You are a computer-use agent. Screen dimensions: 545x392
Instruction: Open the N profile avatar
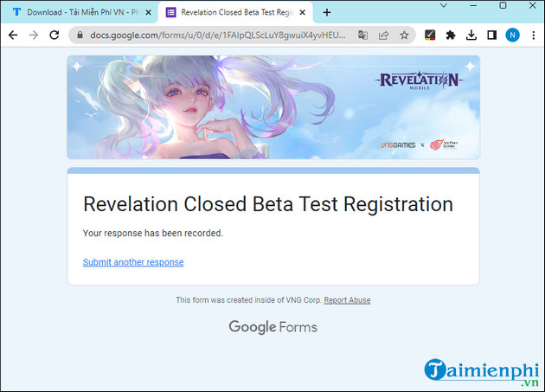512,35
